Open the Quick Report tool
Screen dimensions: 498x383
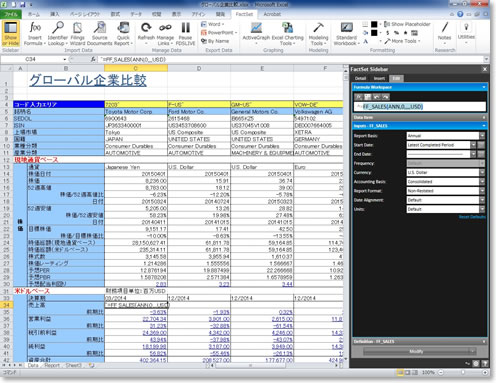pyautogui.click(x=123, y=34)
